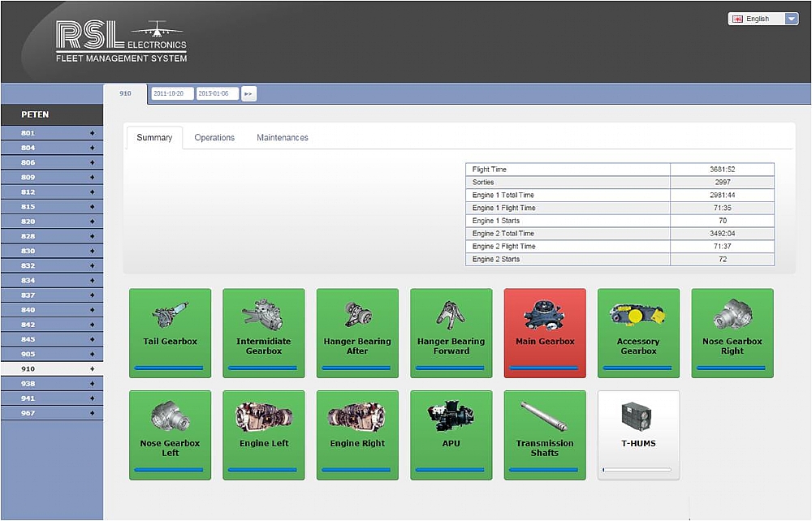The image size is (812, 521).
Task: Expand aircraft 815 in the sidebar
Action: (93, 207)
